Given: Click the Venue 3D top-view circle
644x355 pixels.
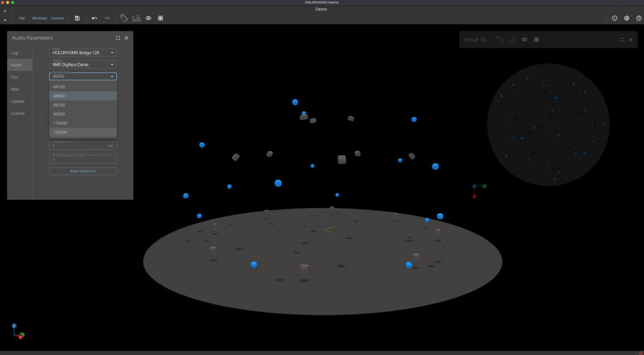Looking at the screenshot, I should click(x=548, y=124).
